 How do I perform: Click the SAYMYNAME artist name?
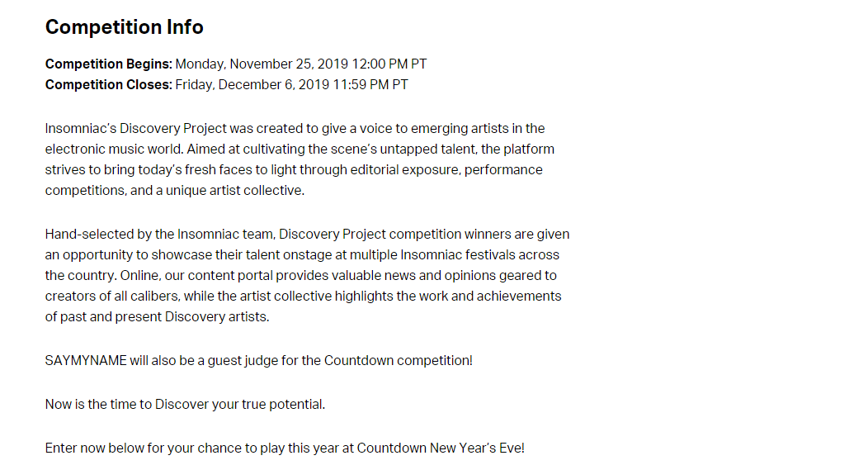coord(86,361)
